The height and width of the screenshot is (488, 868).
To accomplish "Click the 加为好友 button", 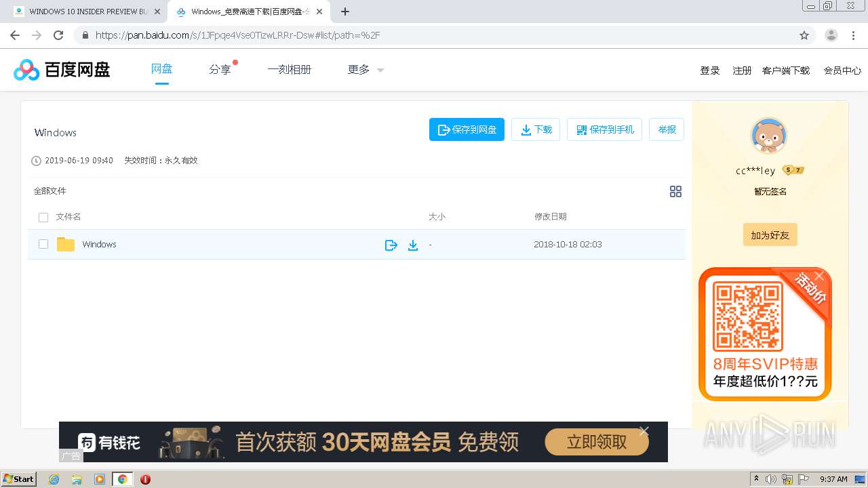I will coord(770,235).
